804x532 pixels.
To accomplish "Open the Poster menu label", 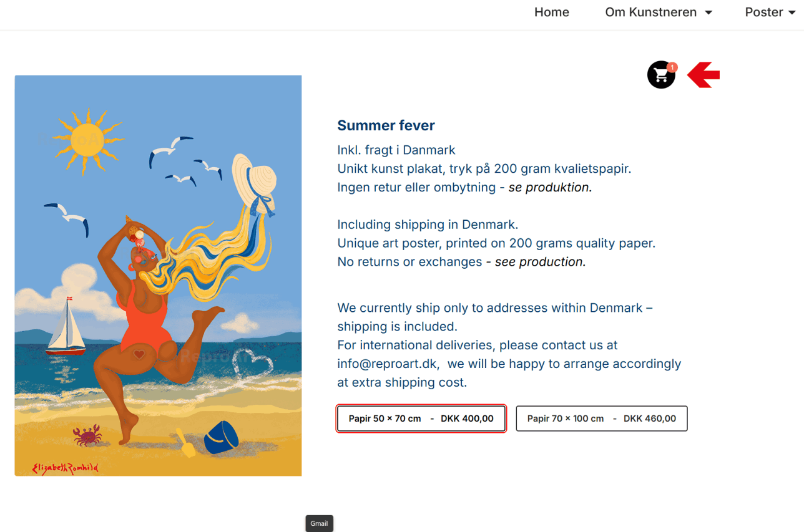I will coord(764,12).
